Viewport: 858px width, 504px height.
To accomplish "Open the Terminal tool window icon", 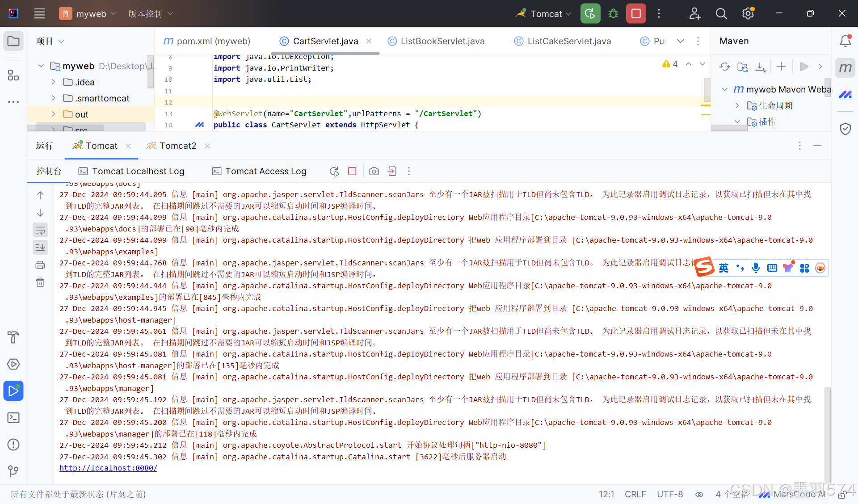I will pos(13,418).
